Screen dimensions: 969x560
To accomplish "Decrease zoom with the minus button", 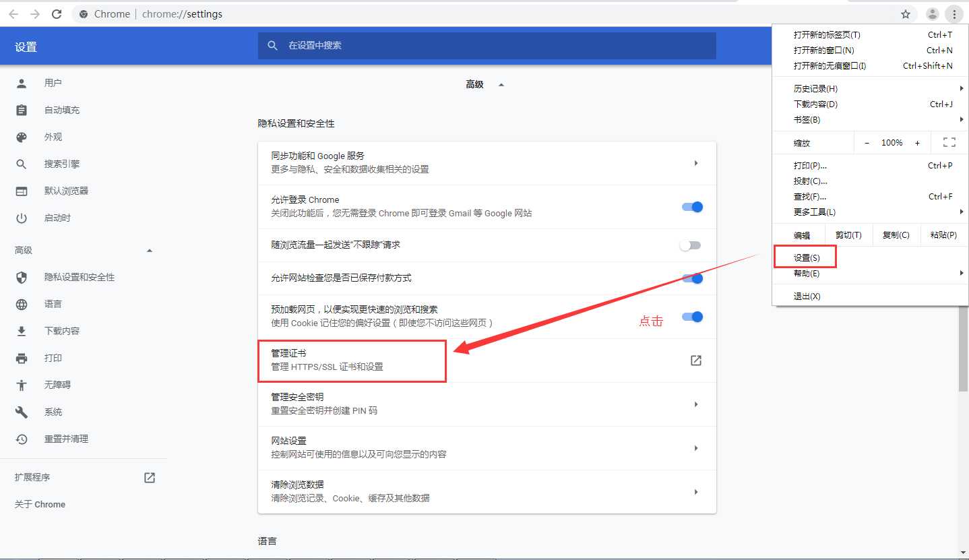I will tap(867, 142).
